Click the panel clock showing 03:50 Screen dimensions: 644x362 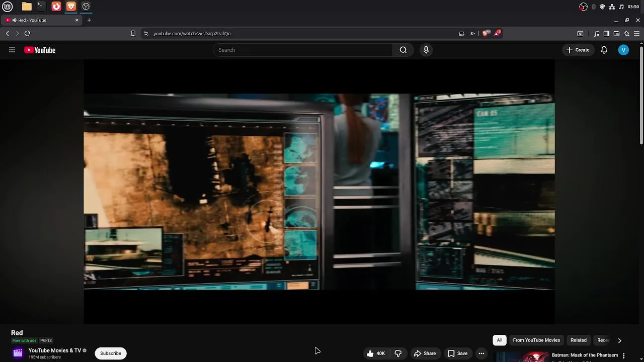click(633, 7)
